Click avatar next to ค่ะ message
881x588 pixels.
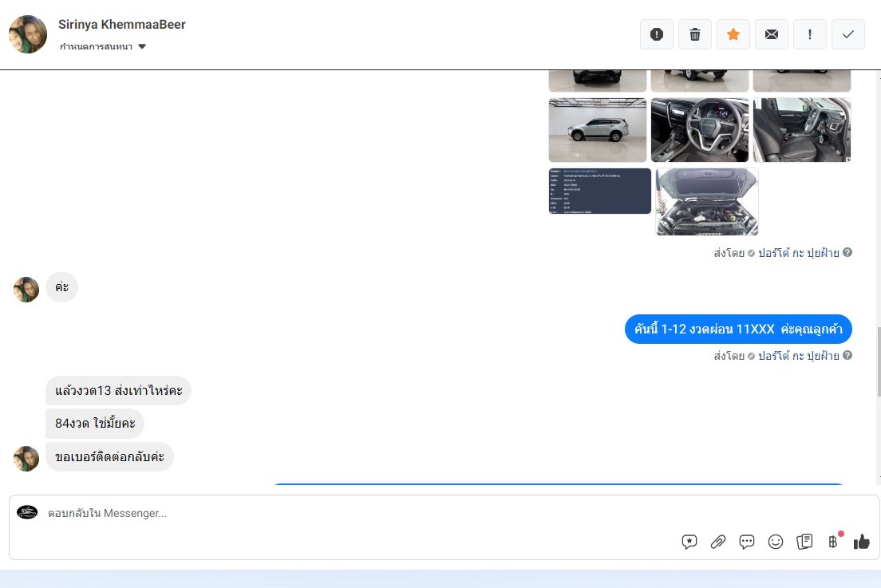coord(26,290)
